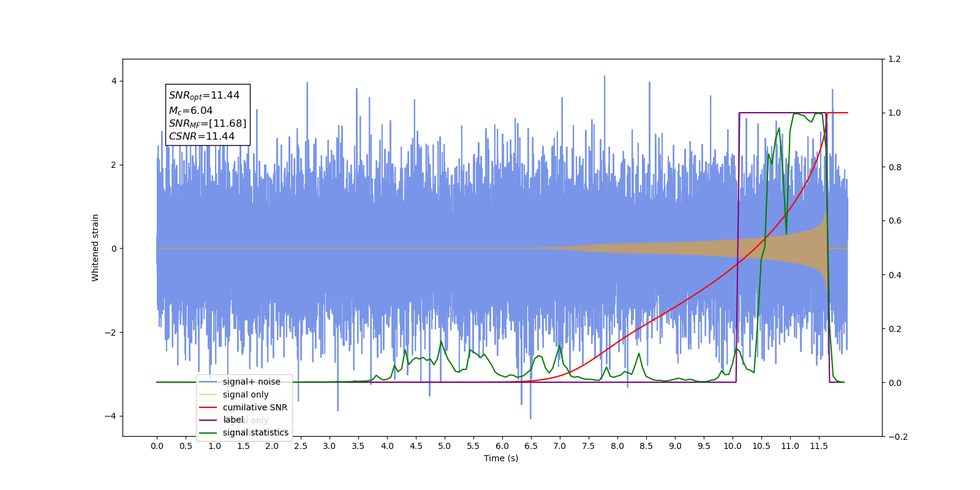Click the 'signal only' legend label
Image resolution: width=980 pixels, height=490 pixels.
[x=246, y=394]
